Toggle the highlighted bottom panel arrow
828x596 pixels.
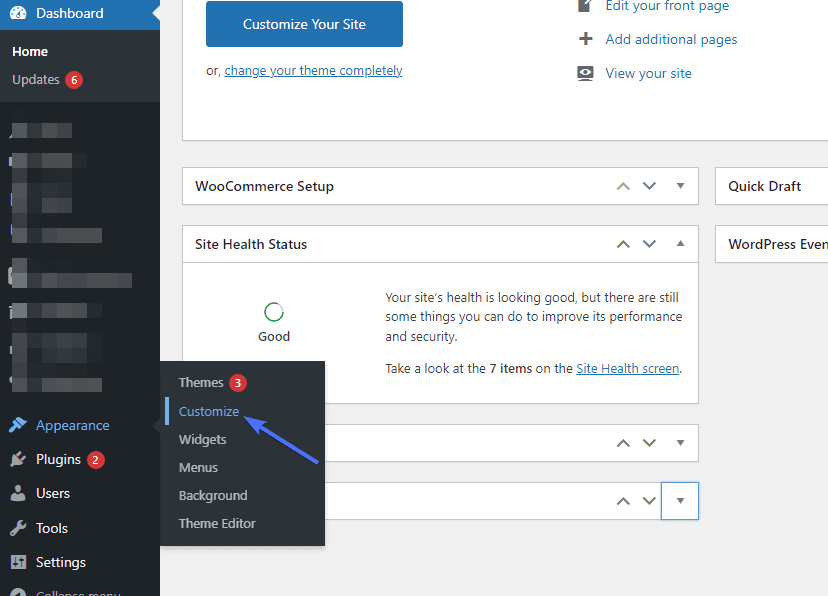(680, 501)
